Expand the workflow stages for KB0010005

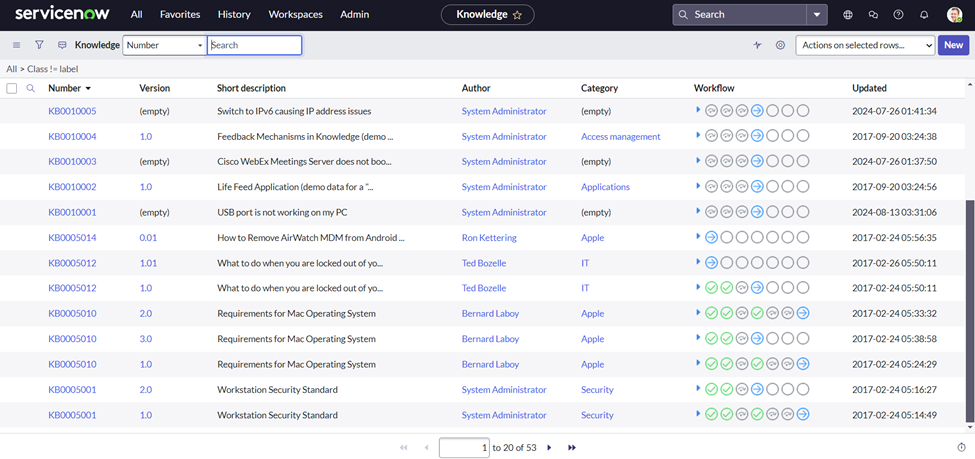(x=698, y=111)
